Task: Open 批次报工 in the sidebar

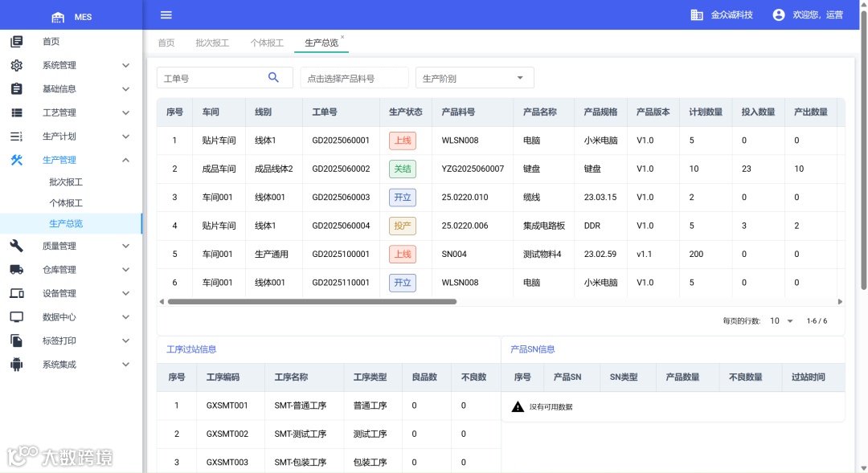Action: click(x=66, y=182)
